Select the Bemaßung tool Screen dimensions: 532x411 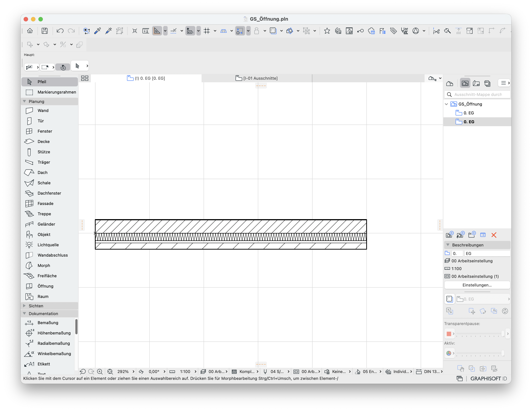pyautogui.click(x=48, y=323)
